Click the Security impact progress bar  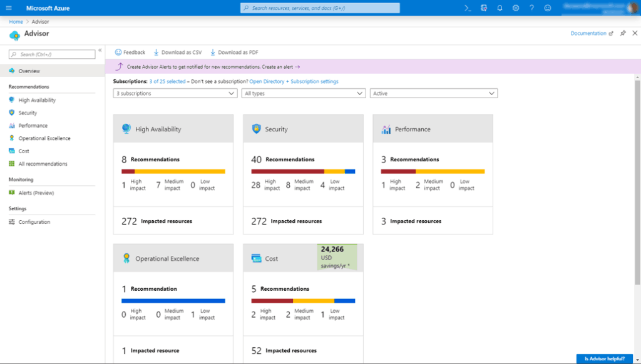[303, 171]
